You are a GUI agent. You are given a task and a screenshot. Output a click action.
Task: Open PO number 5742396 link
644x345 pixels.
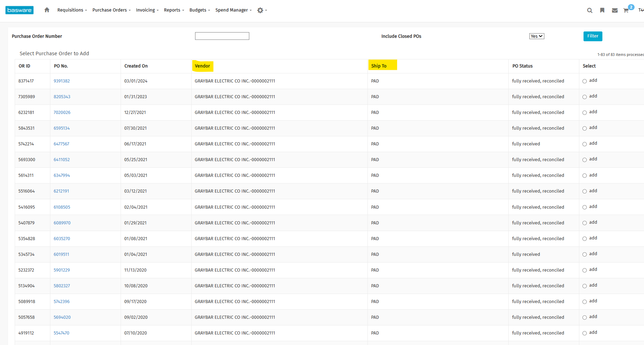[x=62, y=302]
